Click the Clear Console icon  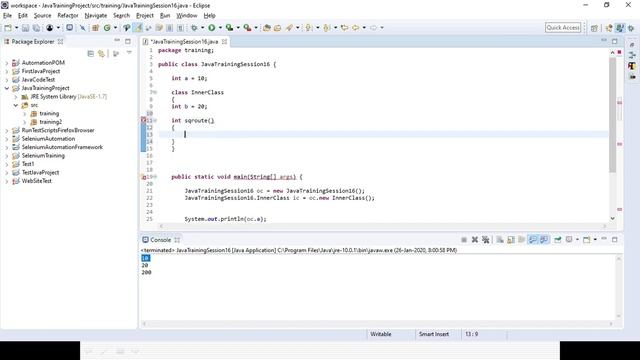point(500,240)
